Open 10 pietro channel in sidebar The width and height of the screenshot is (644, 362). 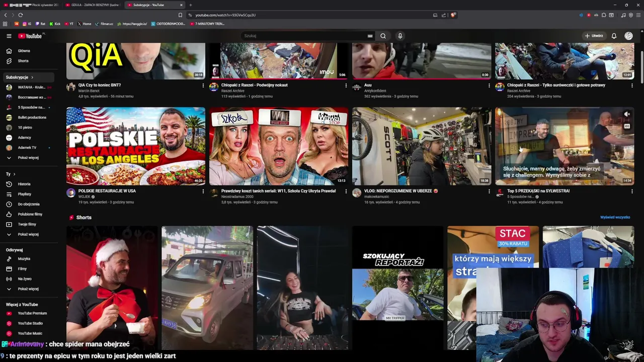(x=28, y=127)
